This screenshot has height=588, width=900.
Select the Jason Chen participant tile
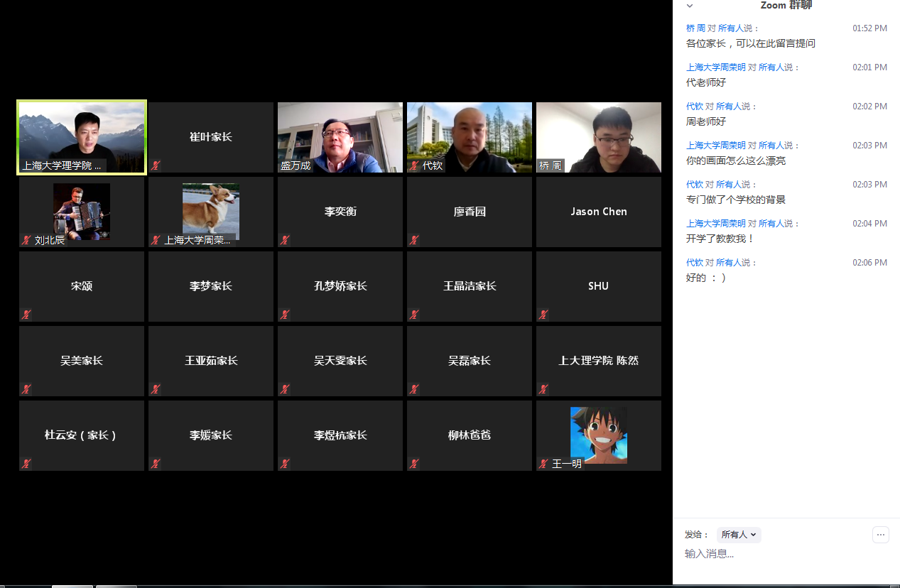[x=599, y=212]
